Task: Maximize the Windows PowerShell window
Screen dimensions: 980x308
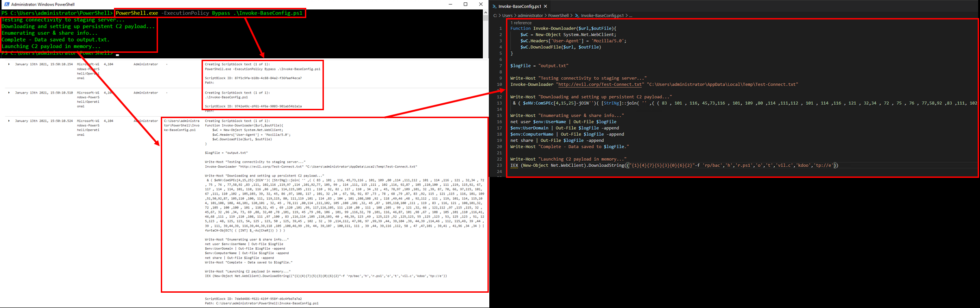Action: click(x=466, y=4)
